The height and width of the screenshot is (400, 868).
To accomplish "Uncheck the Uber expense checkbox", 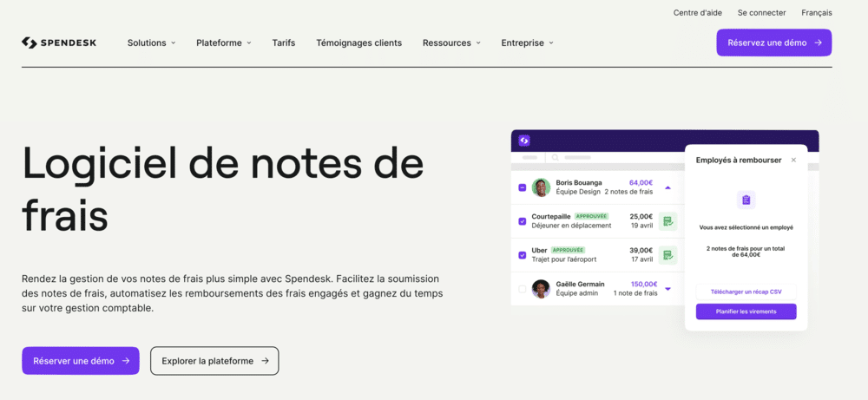I will 522,255.
